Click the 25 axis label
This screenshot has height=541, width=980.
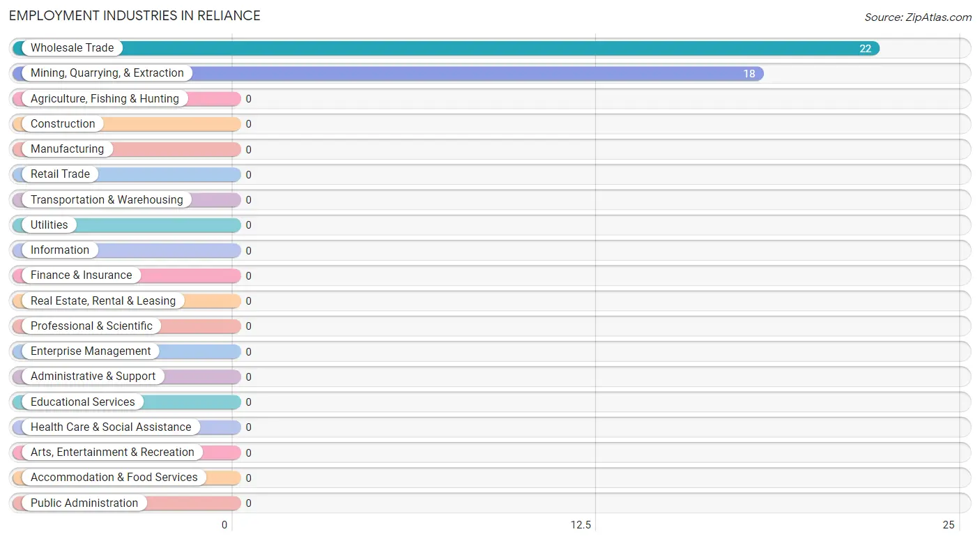[x=949, y=525]
